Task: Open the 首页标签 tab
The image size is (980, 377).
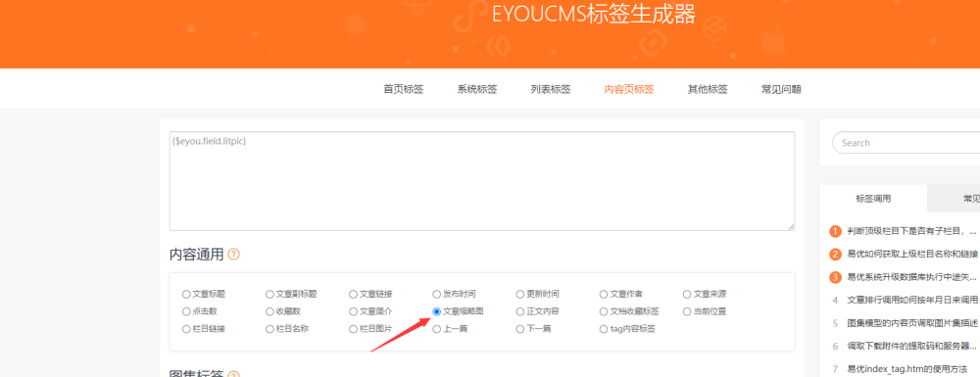Action: coord(403,89)
